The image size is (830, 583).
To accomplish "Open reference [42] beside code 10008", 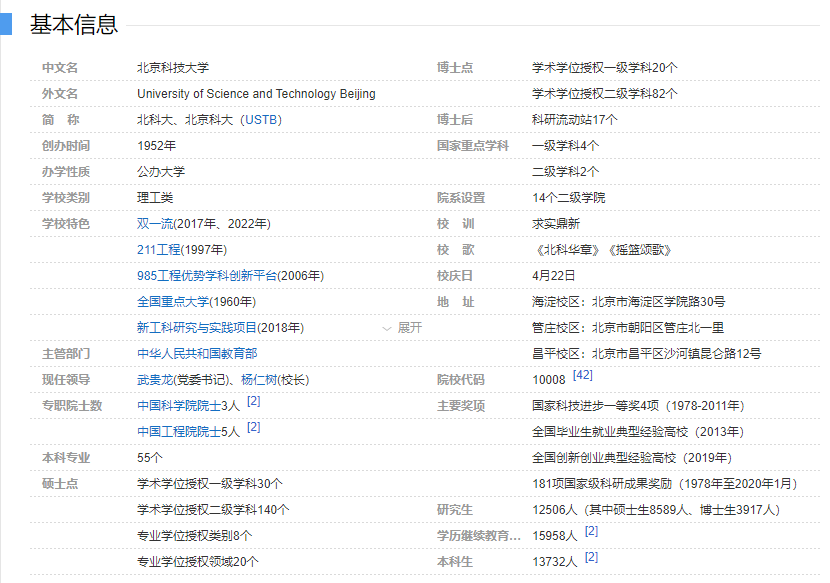I will [x=583, y=375].
